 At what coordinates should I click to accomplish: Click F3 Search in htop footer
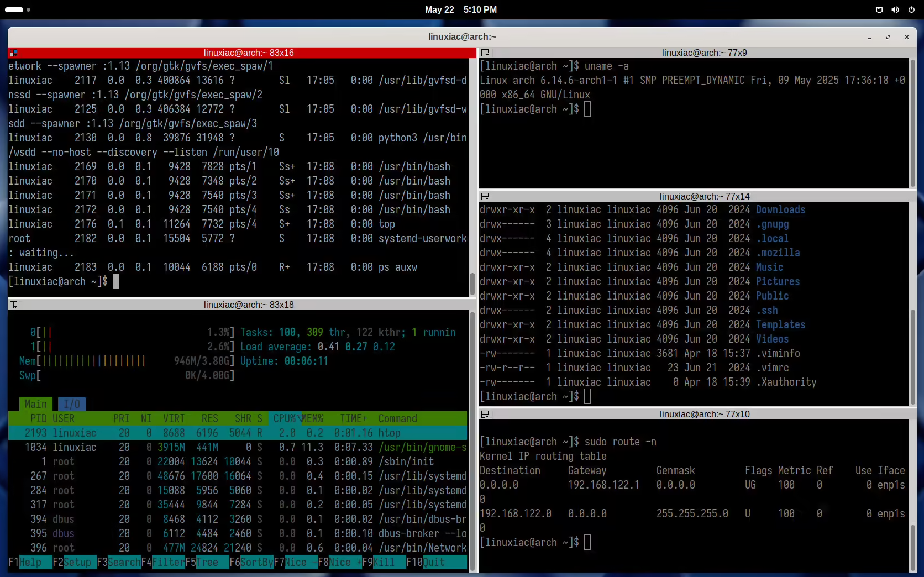pos(119,562)
